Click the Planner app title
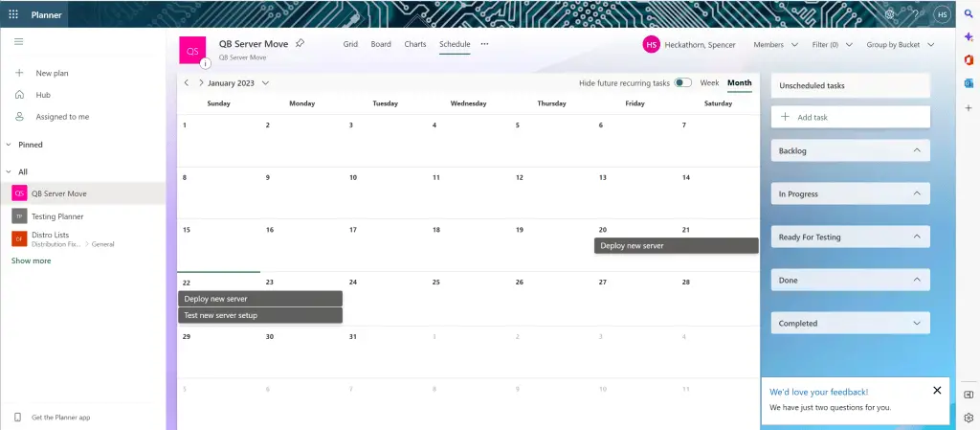Screen dimensions: 980x430 point(46,14)
